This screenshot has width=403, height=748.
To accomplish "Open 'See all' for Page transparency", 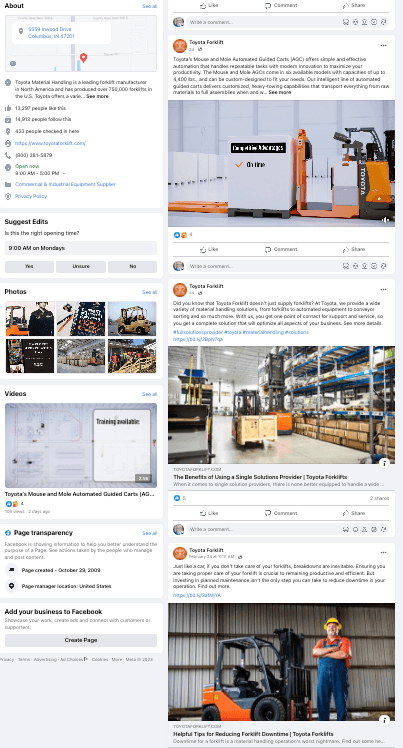I will (x=149, y=533).
